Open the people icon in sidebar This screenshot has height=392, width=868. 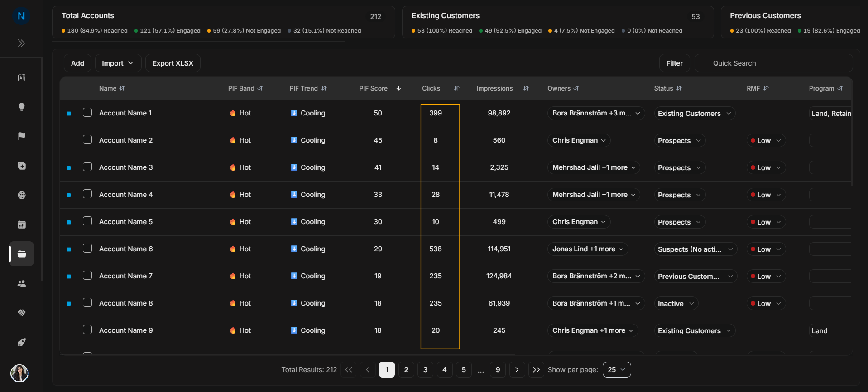(21, 283)
